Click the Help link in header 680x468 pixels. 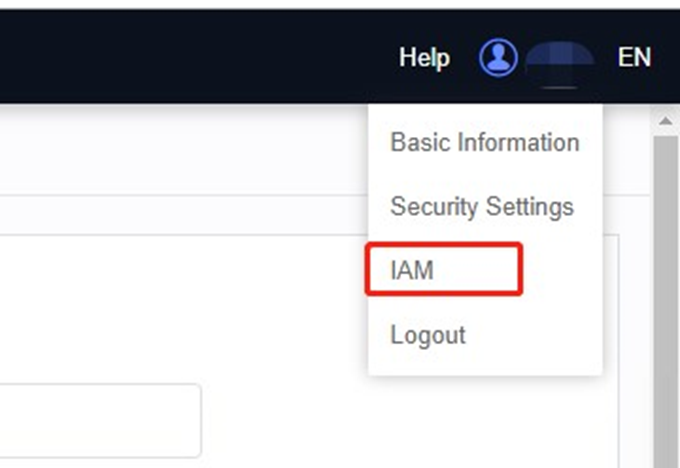click(424, 58)
